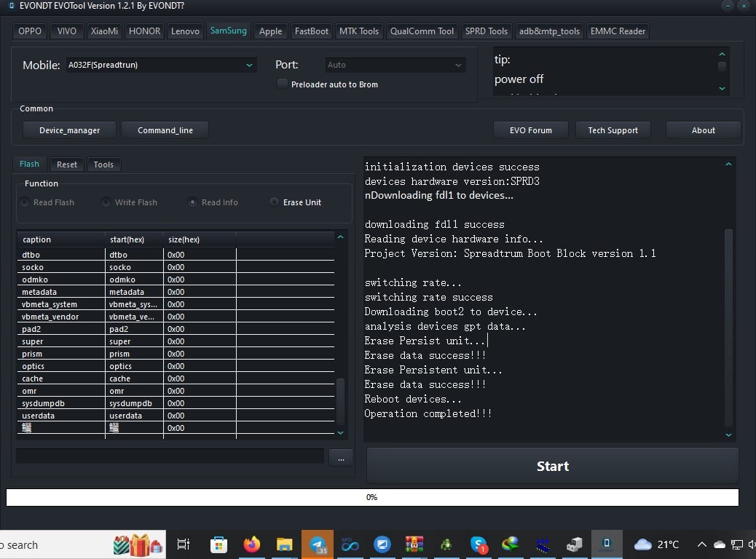This screenshot has height=559, width=756.
Task: Click the Command_line button
Action: coord(165,130)
